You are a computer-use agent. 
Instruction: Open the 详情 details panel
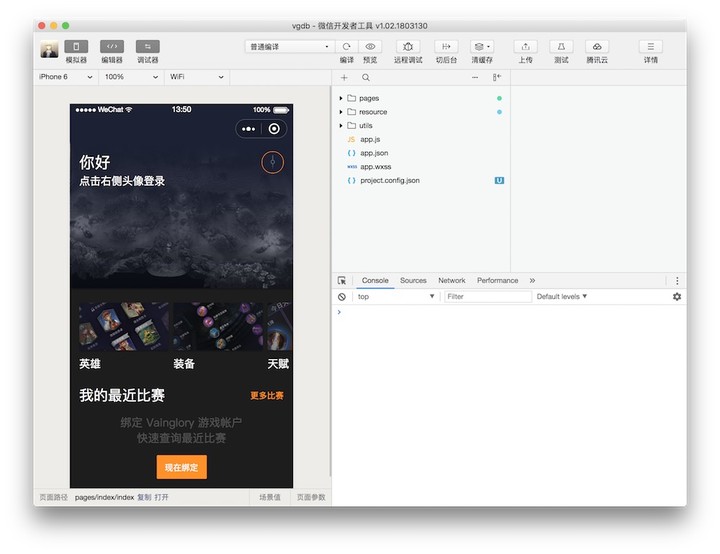(x=651, y=46)
